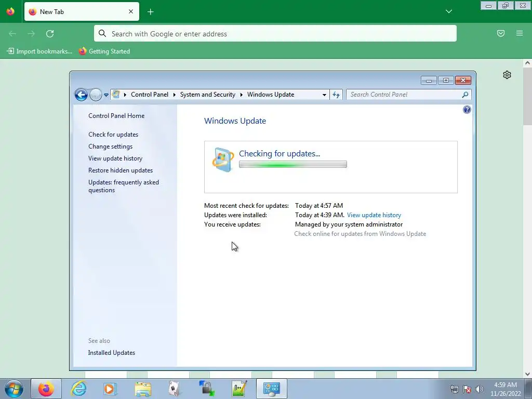Select Windows Update breadcrumb segment
The height and width of the screenshot is (399, 532).
tap(271, 95)
